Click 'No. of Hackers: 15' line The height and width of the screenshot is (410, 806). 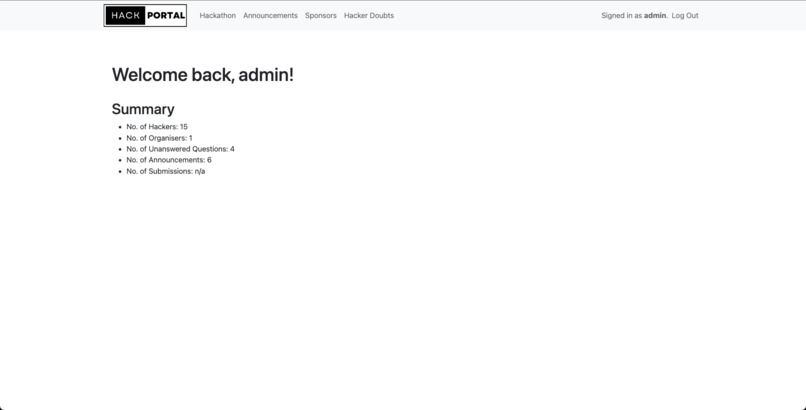click(157, 126)
